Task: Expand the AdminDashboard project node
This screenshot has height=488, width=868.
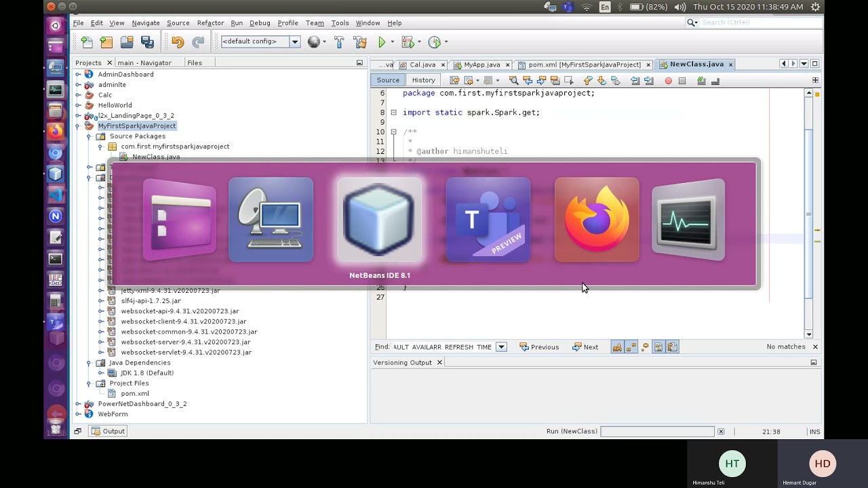Action: tap(78, 75)
